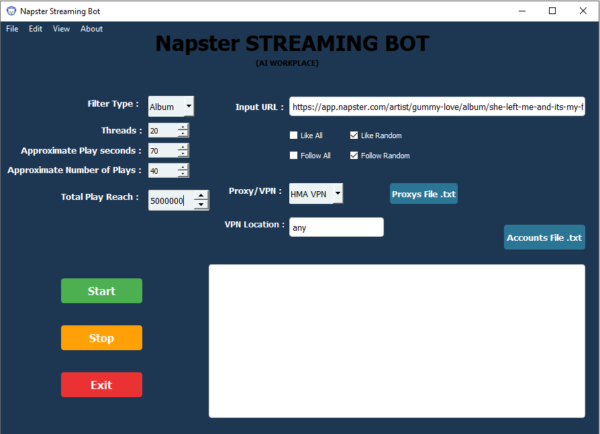
Task: Check the Follow All checkbox
Action: [293, 155]
